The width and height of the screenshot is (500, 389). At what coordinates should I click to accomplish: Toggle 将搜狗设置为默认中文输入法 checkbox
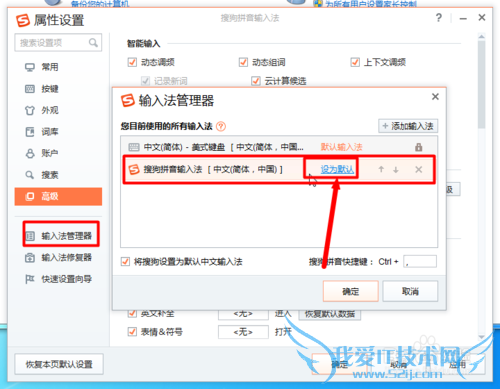click(x=125, y=262)
